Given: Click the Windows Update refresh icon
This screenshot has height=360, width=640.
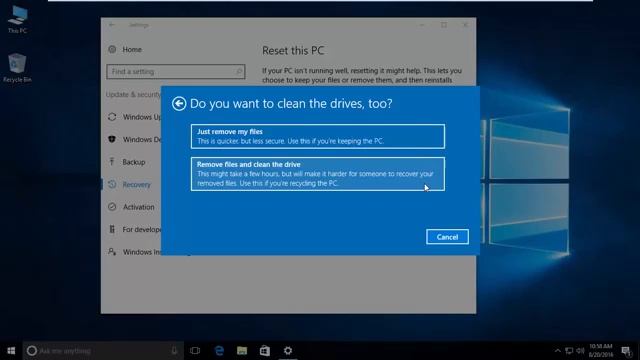Looking at the screenshot, I should tap(112, 117).
